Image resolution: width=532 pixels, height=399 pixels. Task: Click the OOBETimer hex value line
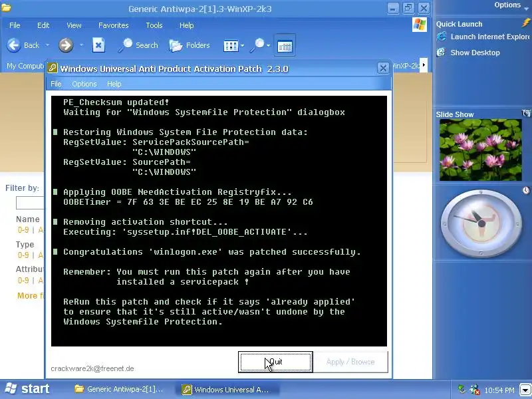[188, 202]
